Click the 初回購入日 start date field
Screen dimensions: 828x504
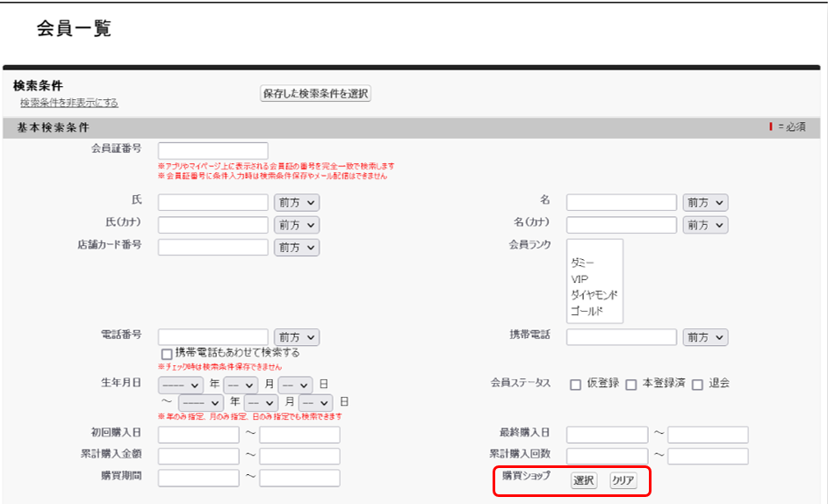pyautogui.click(x=198, y=435)
